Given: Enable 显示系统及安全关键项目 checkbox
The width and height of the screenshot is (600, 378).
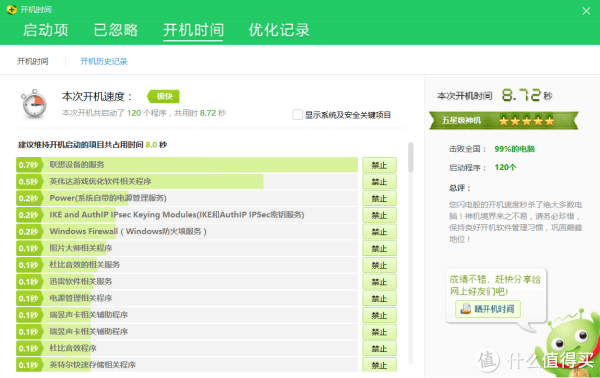Looking at the screenshot, I should point(297,115).
